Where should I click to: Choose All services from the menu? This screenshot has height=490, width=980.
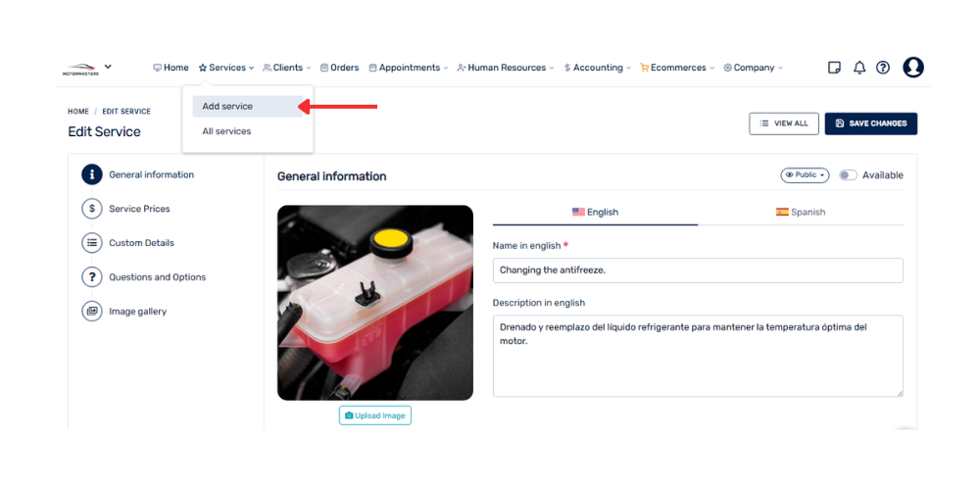click(x=226, y=131)
